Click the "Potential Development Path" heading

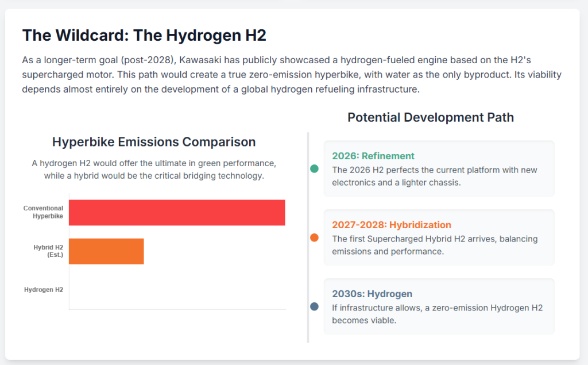pyautogui.click(x=431, y=117)
